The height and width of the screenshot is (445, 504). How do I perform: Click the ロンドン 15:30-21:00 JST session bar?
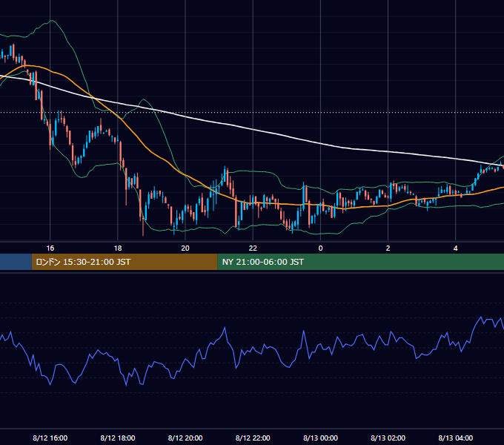pyautogui.click(x=125, y=262)
